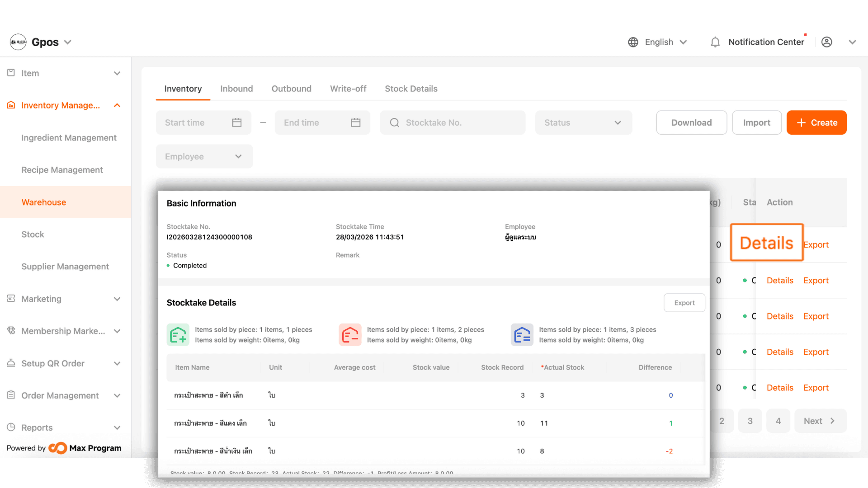Image resolution: width=868 pixels, height=488 pixels.
Task: Click the blue stocktake equal icon
Action: 522,335
